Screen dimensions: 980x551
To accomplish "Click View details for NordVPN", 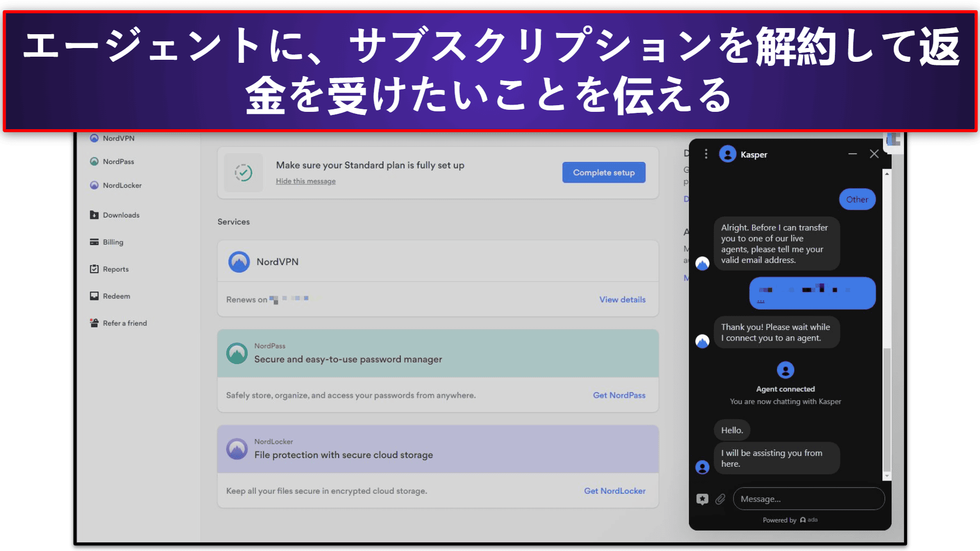I will (x=622, y=300).
